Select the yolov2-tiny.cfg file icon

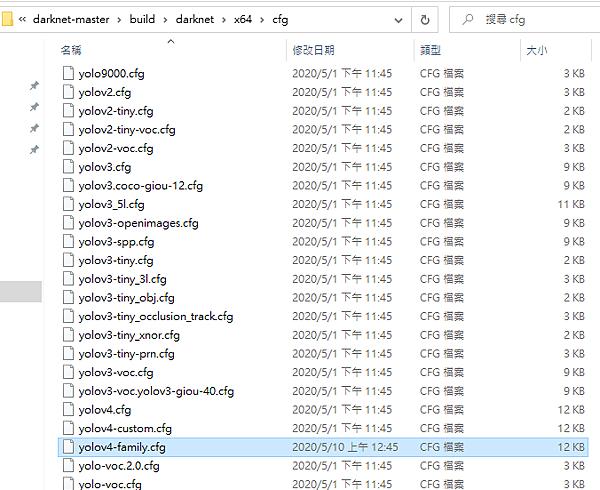point(68,110)
